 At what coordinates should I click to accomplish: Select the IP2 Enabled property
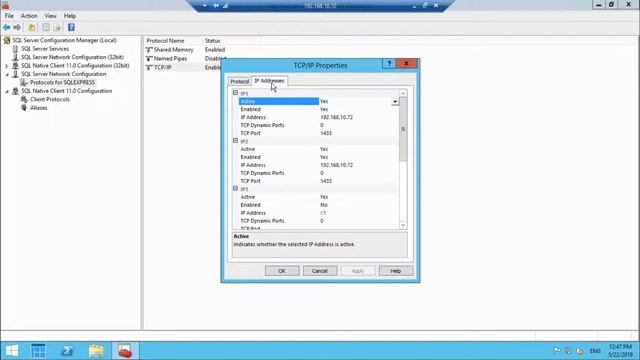(318, 157)
